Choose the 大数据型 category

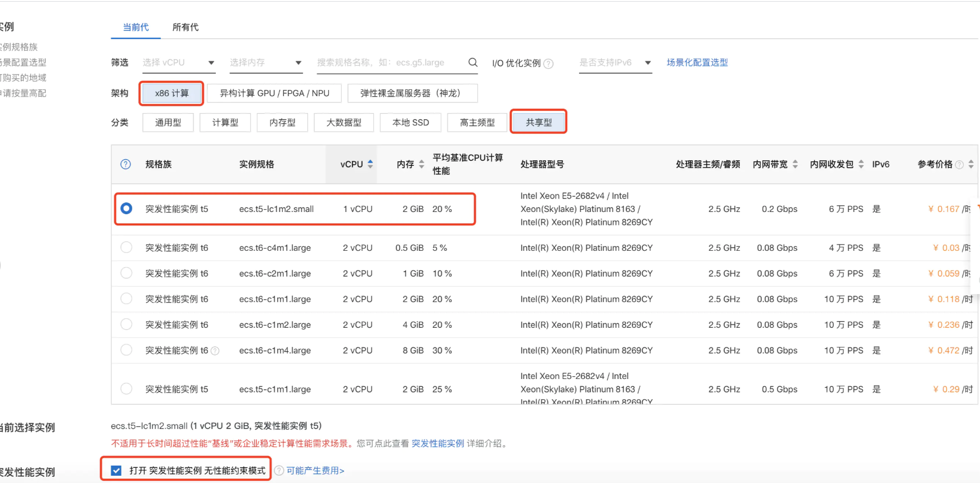click(x=344, y=123)
